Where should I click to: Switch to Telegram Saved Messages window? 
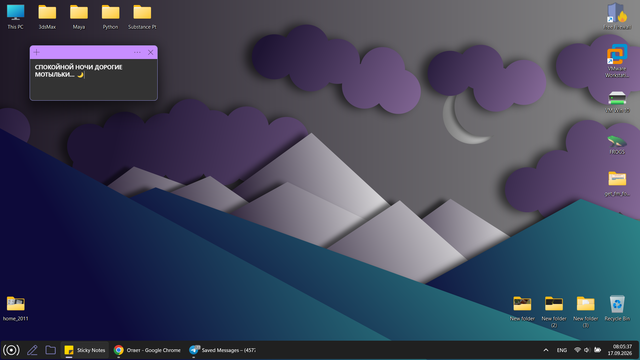click(222, 350)
